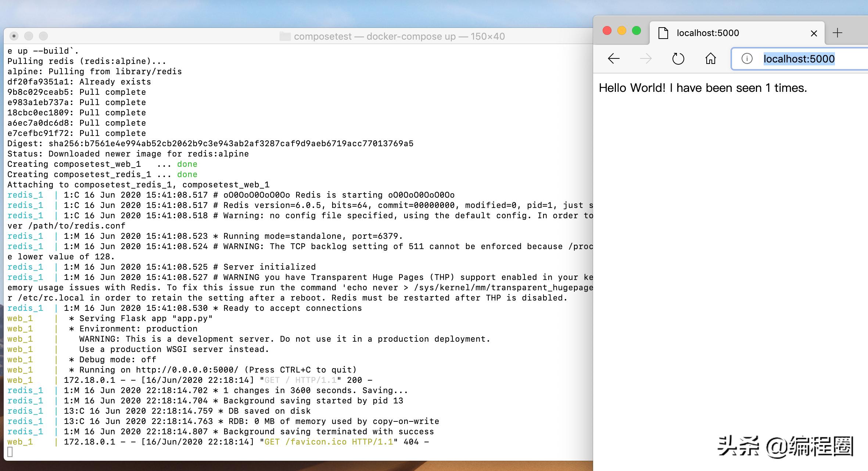Zoom the composetest terminal window

point(43,36)
